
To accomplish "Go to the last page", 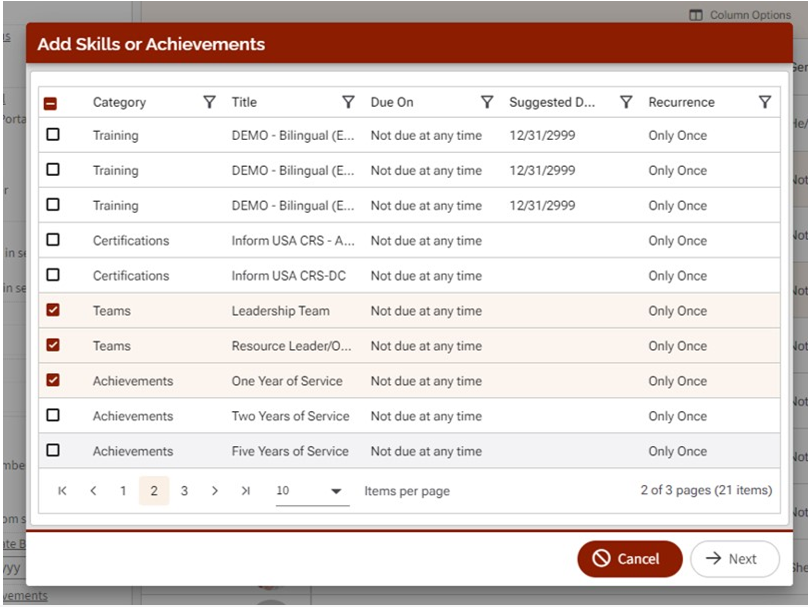I will pos(245,491).
